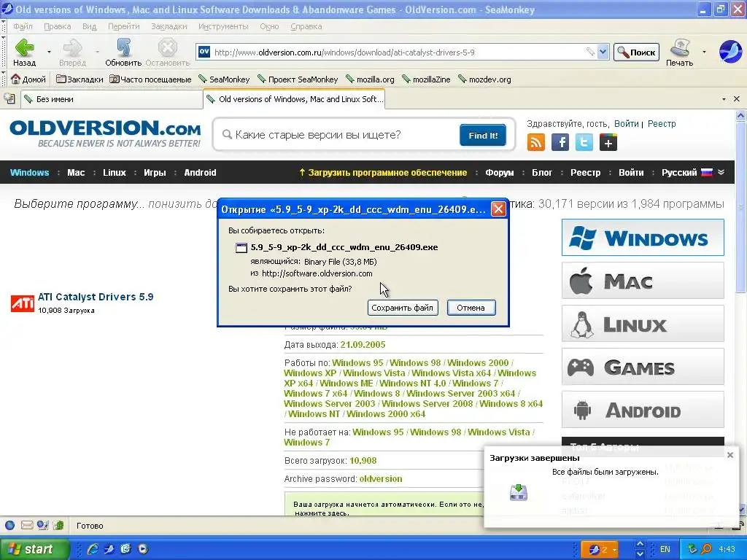Open the Print button dropdown arrow
The height and width of the screenshot is (560, 747).
(704, 52)
